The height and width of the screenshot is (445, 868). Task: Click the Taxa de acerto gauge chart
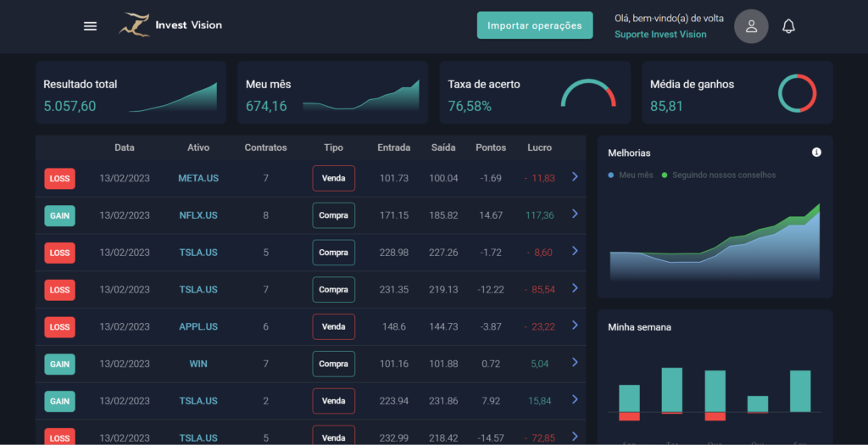click(588, 93)
